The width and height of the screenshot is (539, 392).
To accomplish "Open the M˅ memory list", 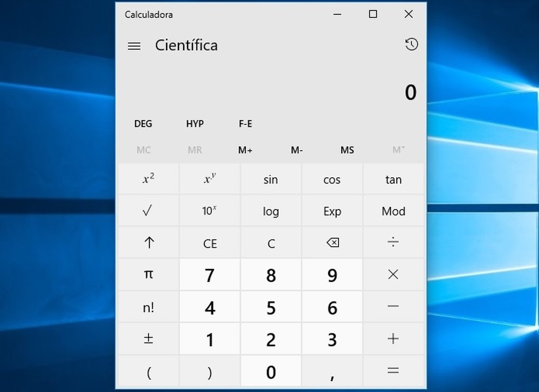I will [x=398, y=150].
